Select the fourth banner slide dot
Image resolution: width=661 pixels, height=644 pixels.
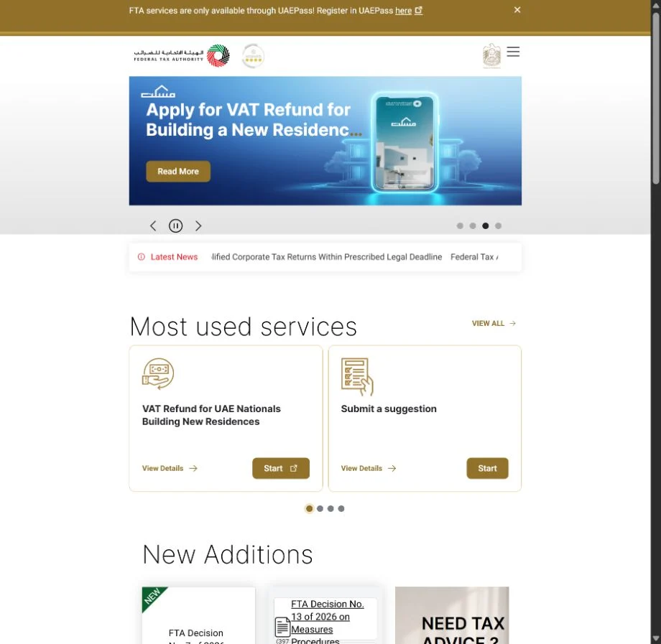[499, 226]
